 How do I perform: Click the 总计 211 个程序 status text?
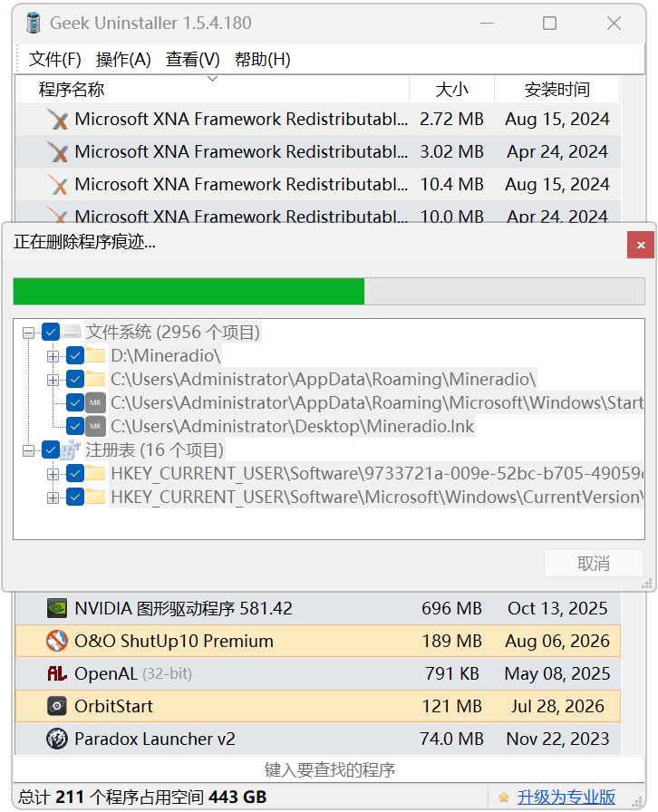142,797
